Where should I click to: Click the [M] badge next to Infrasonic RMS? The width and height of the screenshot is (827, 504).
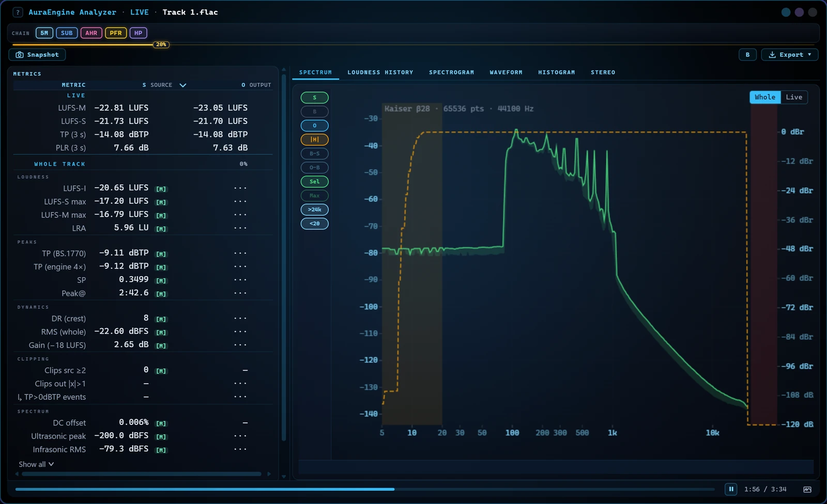click(x=161, y=450)
